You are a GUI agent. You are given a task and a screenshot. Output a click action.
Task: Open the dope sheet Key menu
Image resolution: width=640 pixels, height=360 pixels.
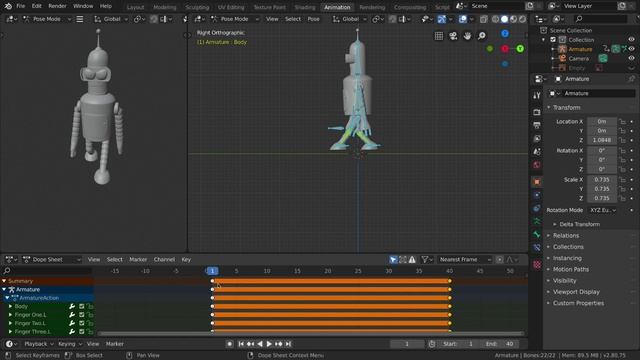186,260
